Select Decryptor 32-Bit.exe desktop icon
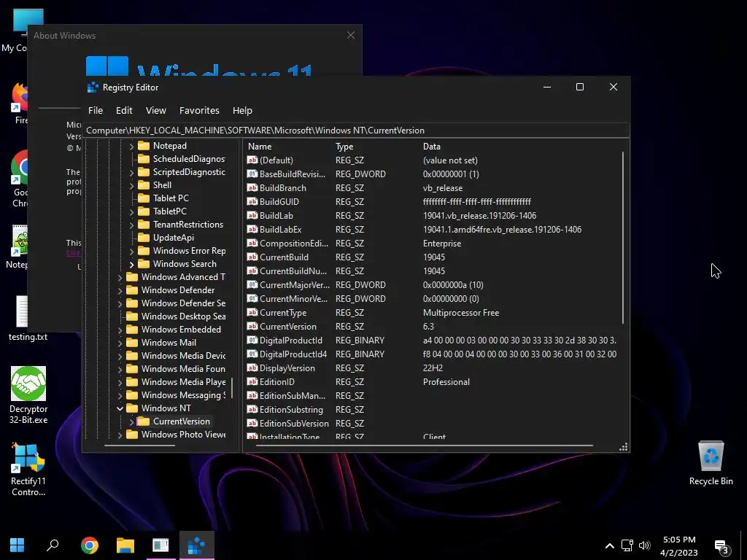 click(28, 394)
